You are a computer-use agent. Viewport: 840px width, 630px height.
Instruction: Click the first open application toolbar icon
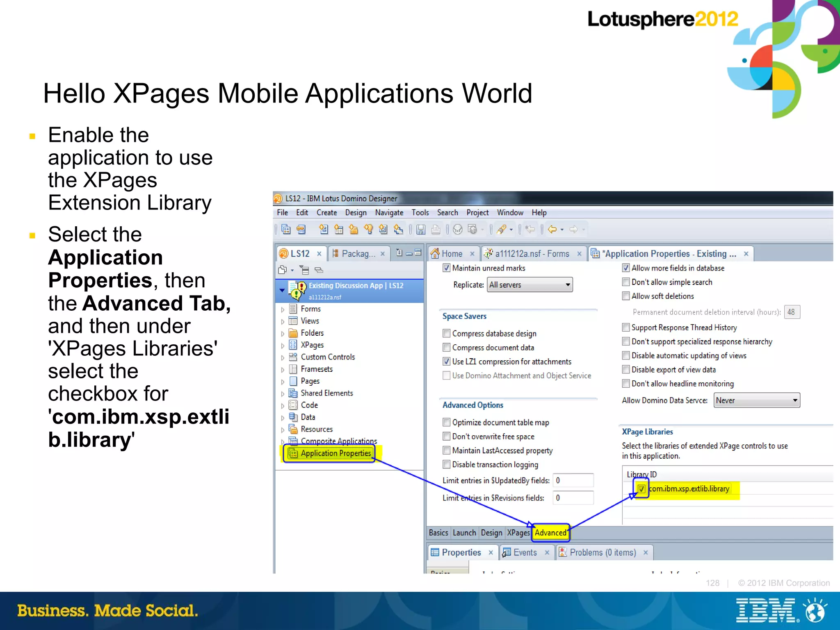click(286, 230)
